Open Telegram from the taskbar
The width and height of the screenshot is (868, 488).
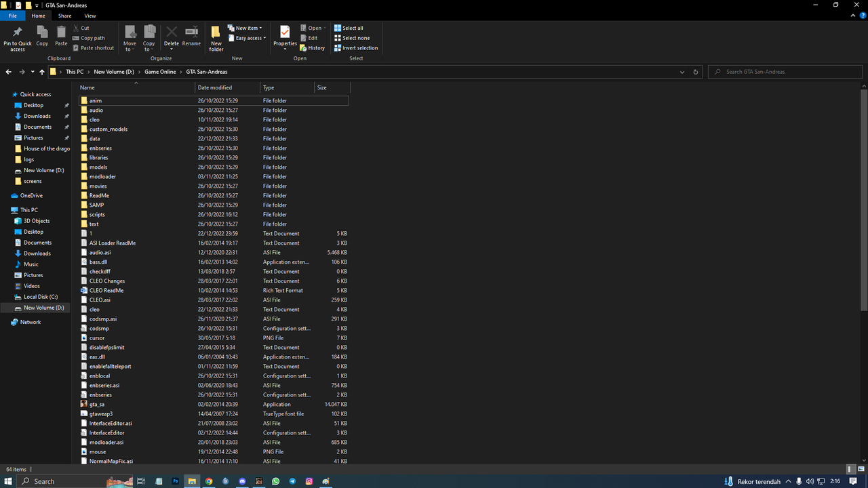coord(292,481)
